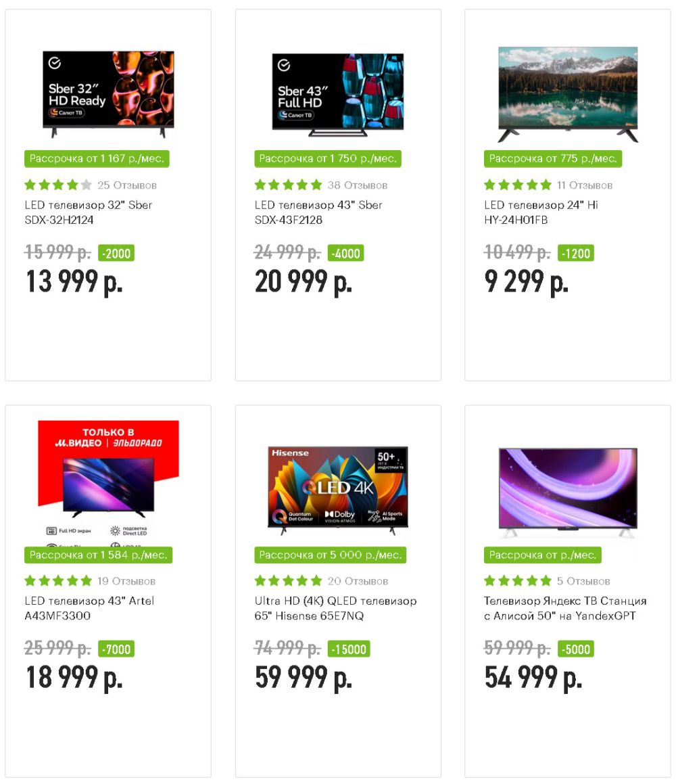Open the Hi 24" TV lake image
This screenshot has width=676, height=784.
click(x=568, y=95)
